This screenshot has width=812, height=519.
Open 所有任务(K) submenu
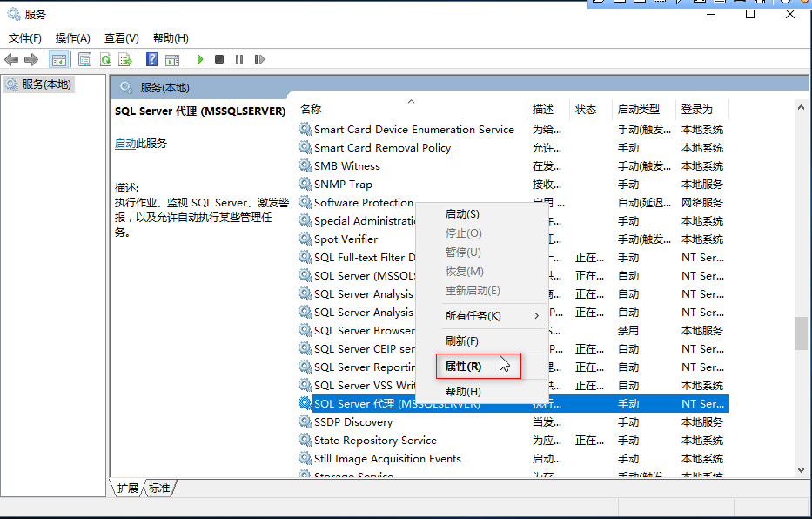(481, 315)
